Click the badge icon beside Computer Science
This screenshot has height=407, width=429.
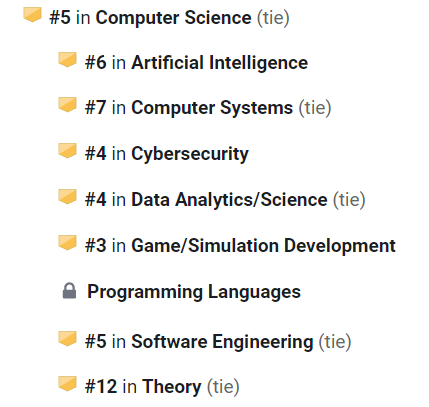[32, 15]
